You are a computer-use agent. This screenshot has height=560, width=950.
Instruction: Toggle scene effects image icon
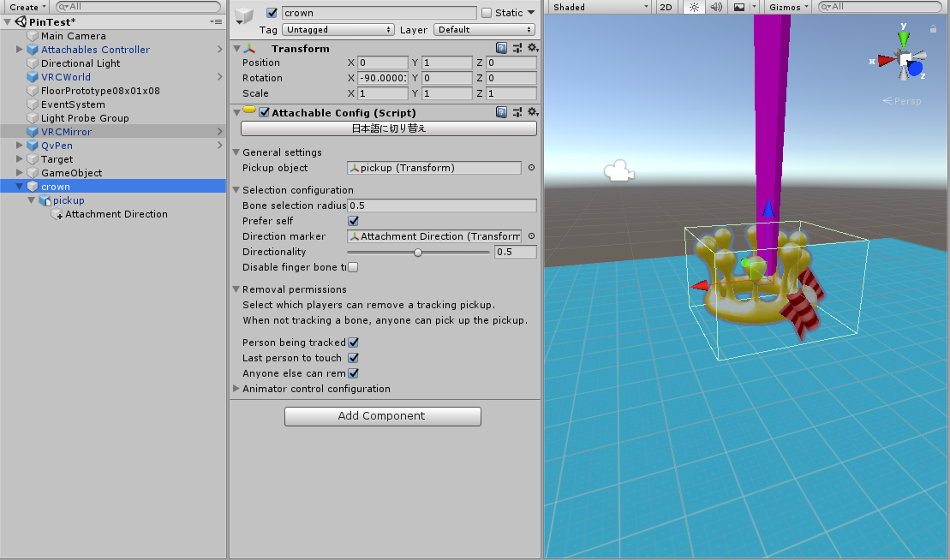[x=738, y=7]
